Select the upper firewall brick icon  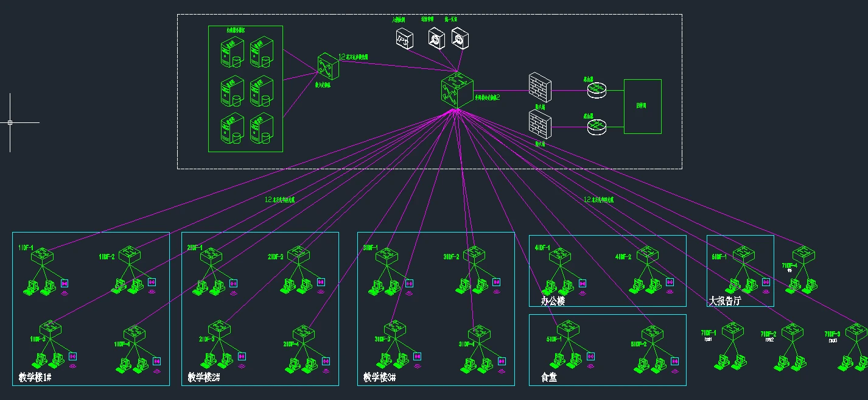point(540,86)
